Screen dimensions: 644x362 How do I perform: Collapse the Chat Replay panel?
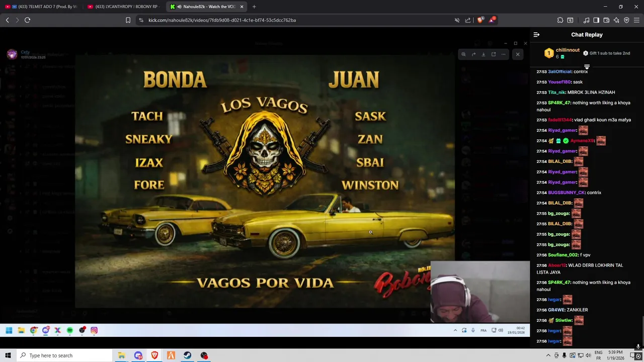pyautogui.click(x=536, y=35)
